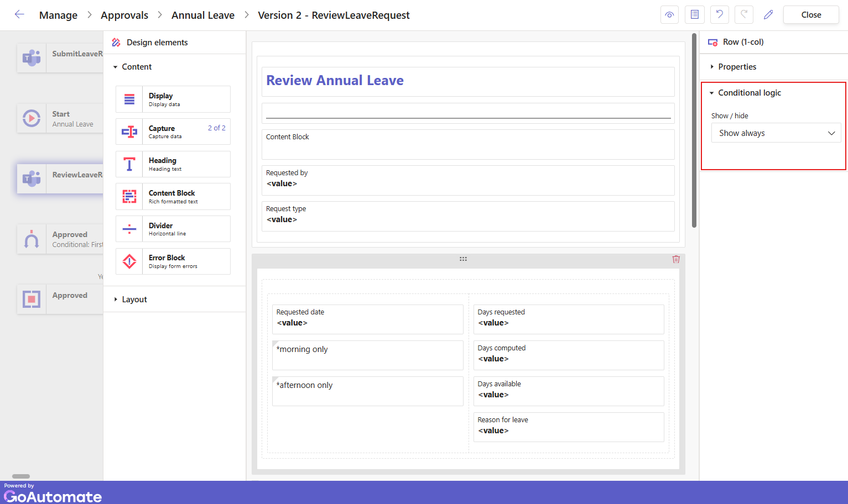The image size is (848, 504).
Task: Click the undo arrow icon
Action: pyautogui.click(x=719, y=15)
